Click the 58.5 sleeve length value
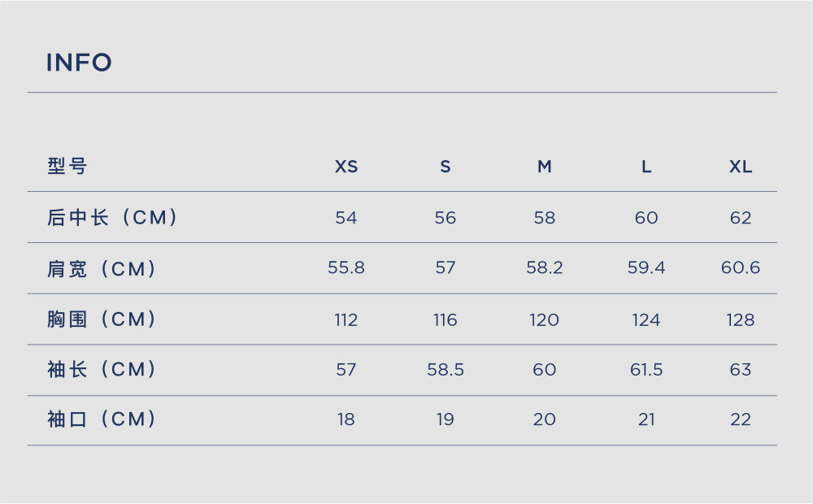 tap(446, 370)
